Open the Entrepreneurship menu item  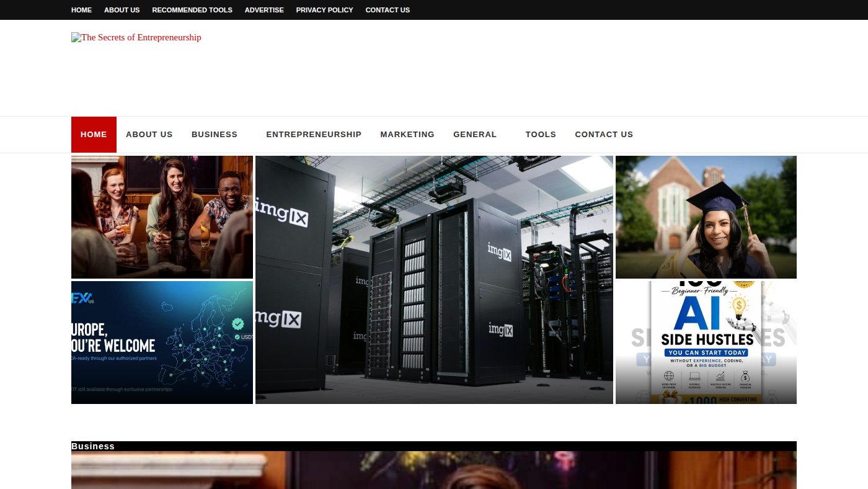[x=314, y=134]
